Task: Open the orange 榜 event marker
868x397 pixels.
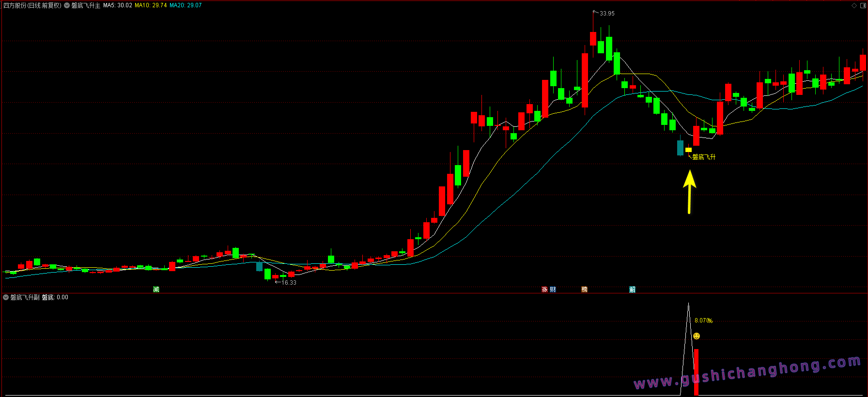Action: (x=584, y=289)
